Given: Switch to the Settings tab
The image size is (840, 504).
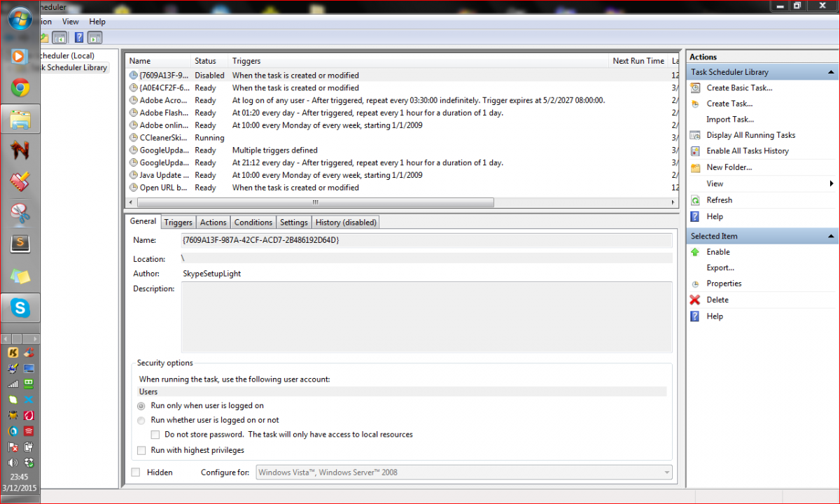Looking at the screenshot, I should 293,223.
